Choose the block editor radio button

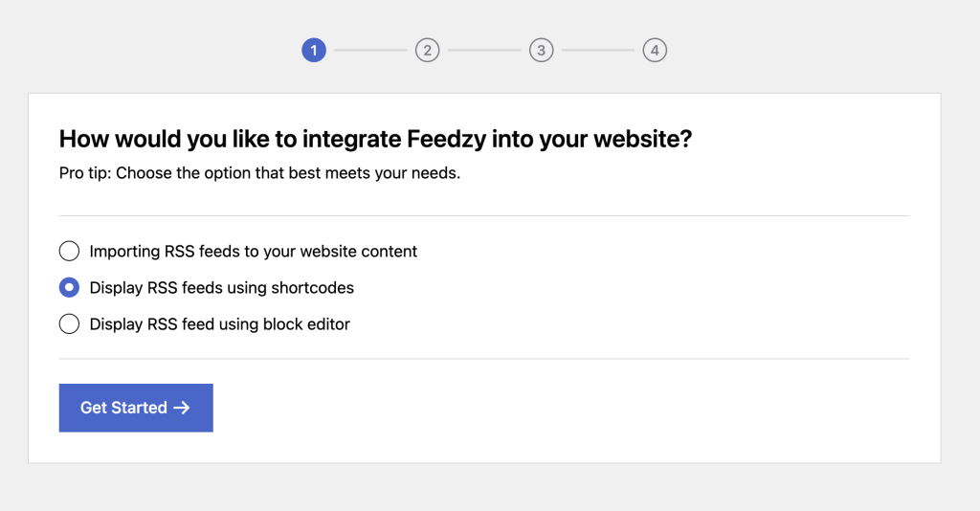(69, 324)
